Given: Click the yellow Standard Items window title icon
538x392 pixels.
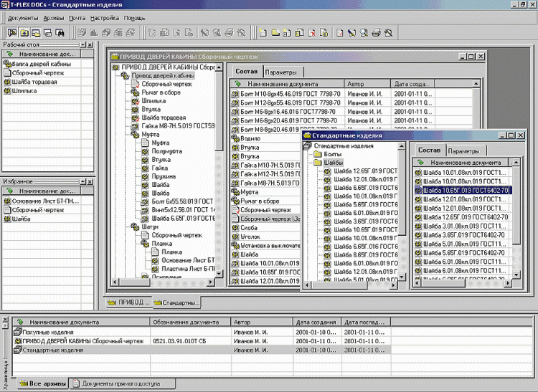Looking at the screenshot, I should click(308, 135).
